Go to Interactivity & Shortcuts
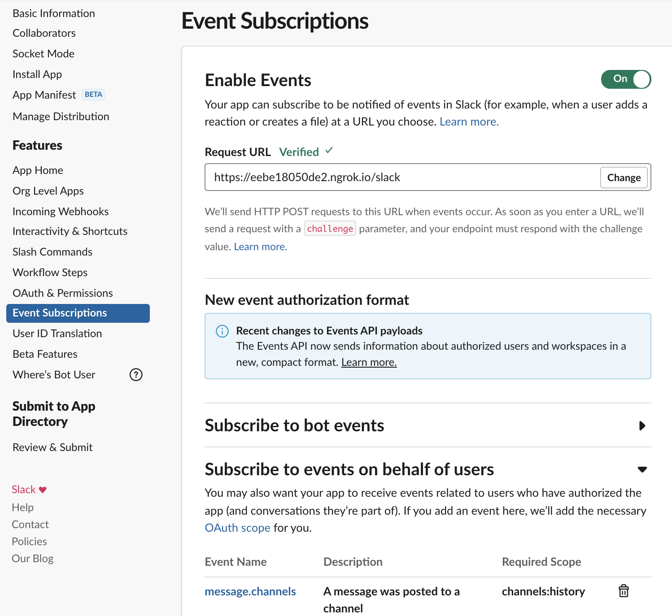Viewport: 672px width, 616px height. pyautogui.click(x=70, y=231)
